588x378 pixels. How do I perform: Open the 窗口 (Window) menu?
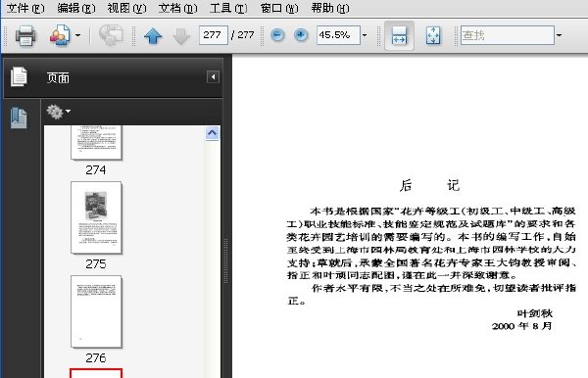[x=279, y=8]
